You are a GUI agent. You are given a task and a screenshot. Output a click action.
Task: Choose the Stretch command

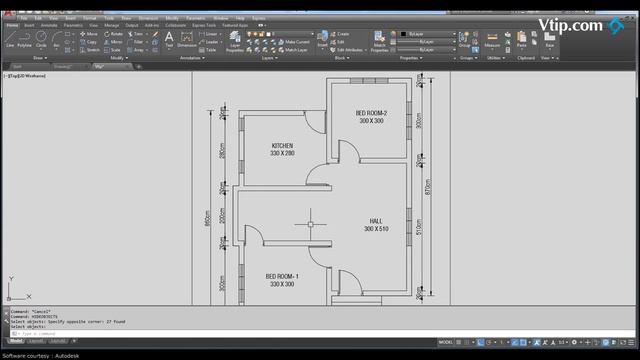[90, 50]
